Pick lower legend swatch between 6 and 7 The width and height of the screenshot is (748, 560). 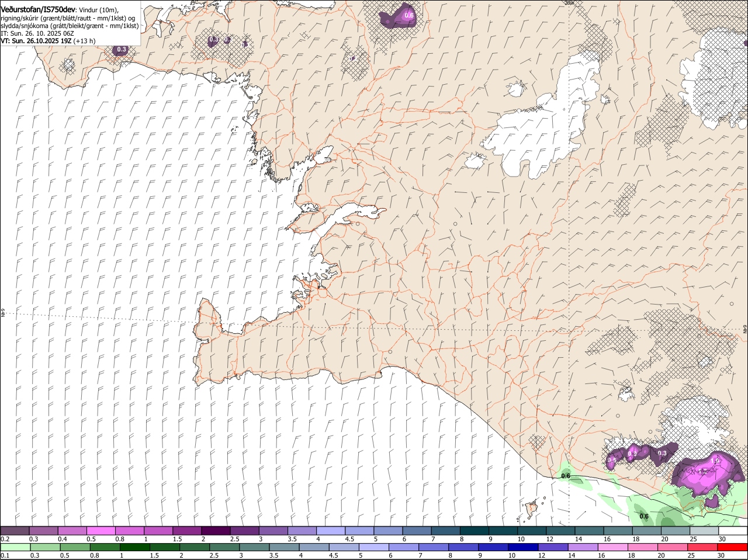404,547
